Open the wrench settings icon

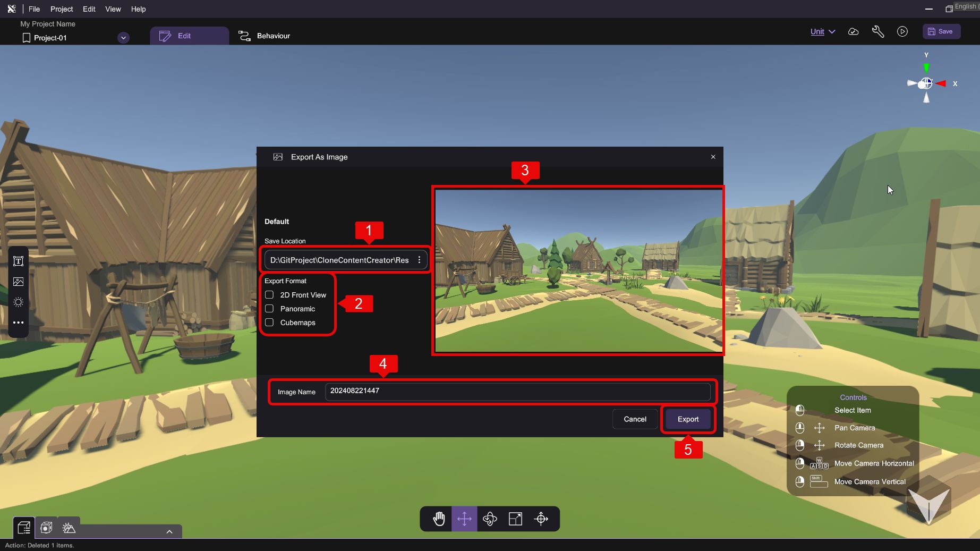click(877, 31)
